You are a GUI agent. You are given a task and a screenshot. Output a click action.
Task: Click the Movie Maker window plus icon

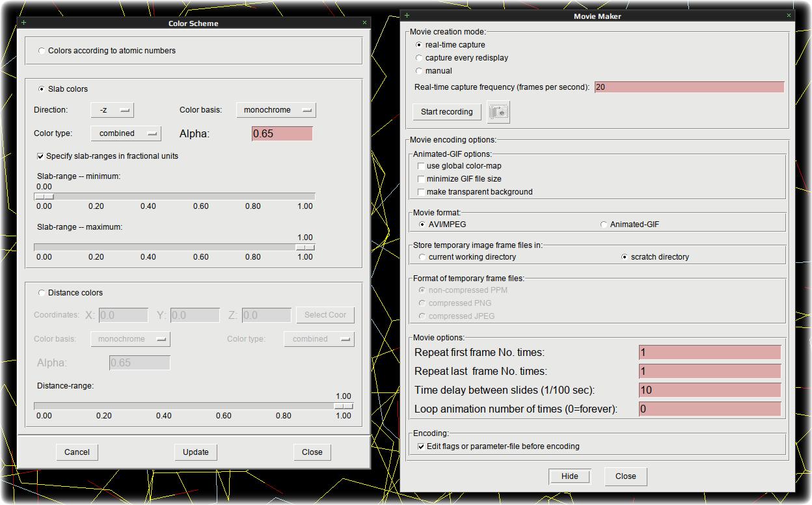point(407,16)
